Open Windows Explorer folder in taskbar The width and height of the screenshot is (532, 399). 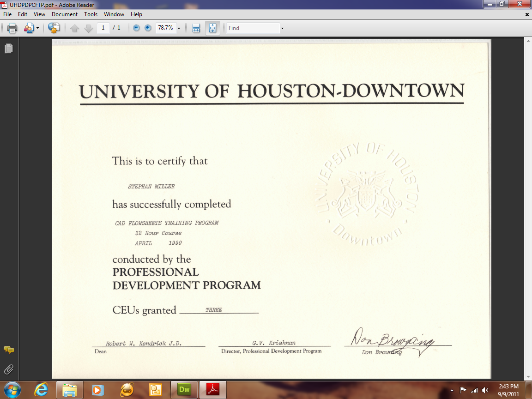pos(70,390)
